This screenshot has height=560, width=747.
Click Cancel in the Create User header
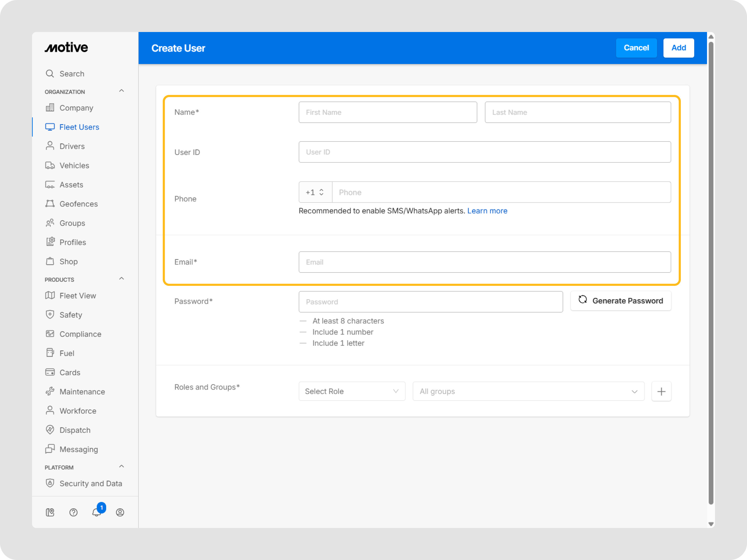pyautogui.click(x=636, y=48)
